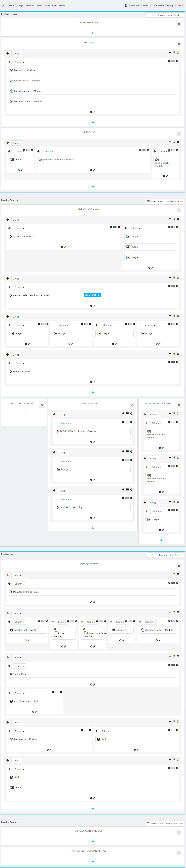The height and width of the screenshot is (868, 186).
Task: Click gear icon for DISPLAYHOME hook
Action: coord(132,405)
